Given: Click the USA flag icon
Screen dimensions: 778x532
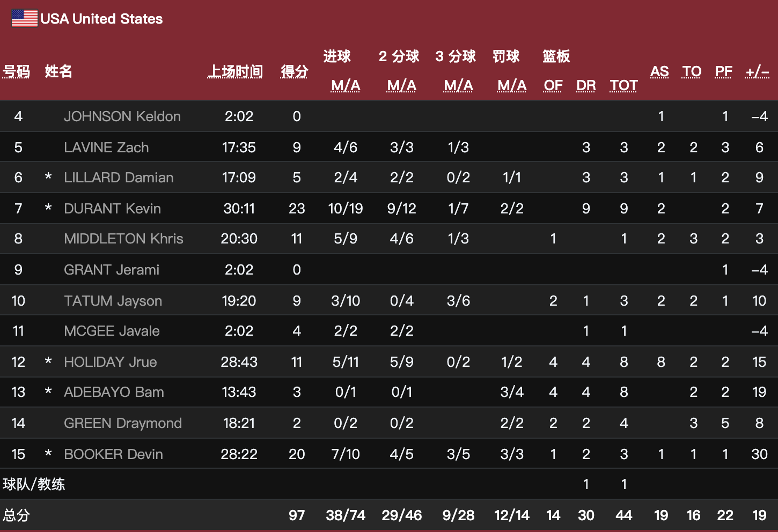Looking at the screenshot, I should point(24,18).
